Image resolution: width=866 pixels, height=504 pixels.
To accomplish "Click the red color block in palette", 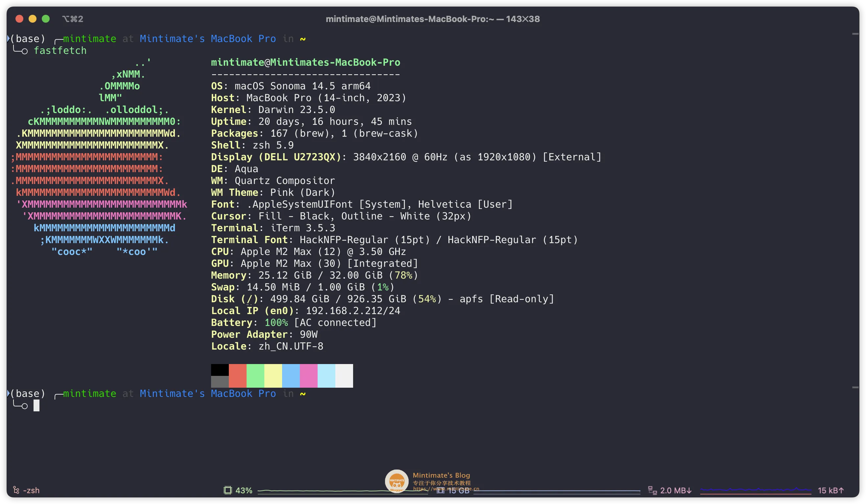I will (238, 376).
